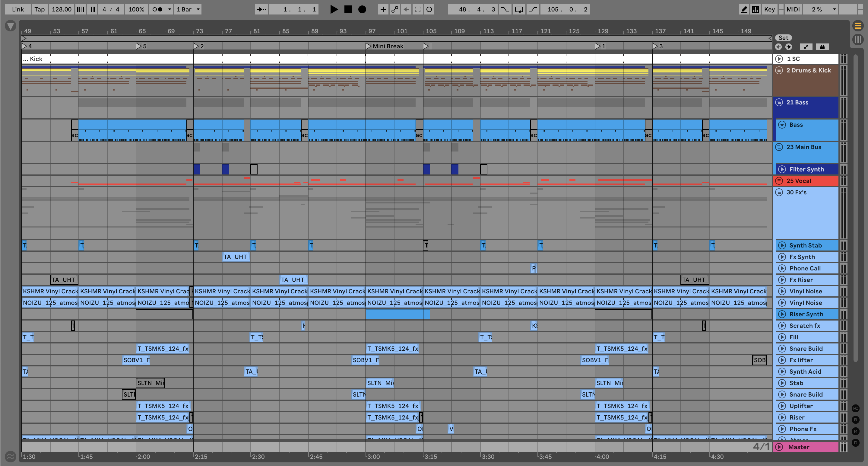Toggle the metronome button
Image resolution: width=868 pixels, height=466 pixels.
point(157,9)
